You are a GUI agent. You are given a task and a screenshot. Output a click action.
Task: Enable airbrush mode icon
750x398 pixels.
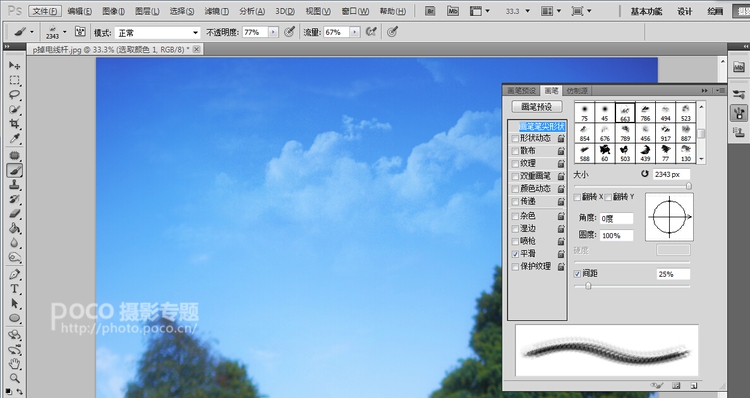(371, 32)
